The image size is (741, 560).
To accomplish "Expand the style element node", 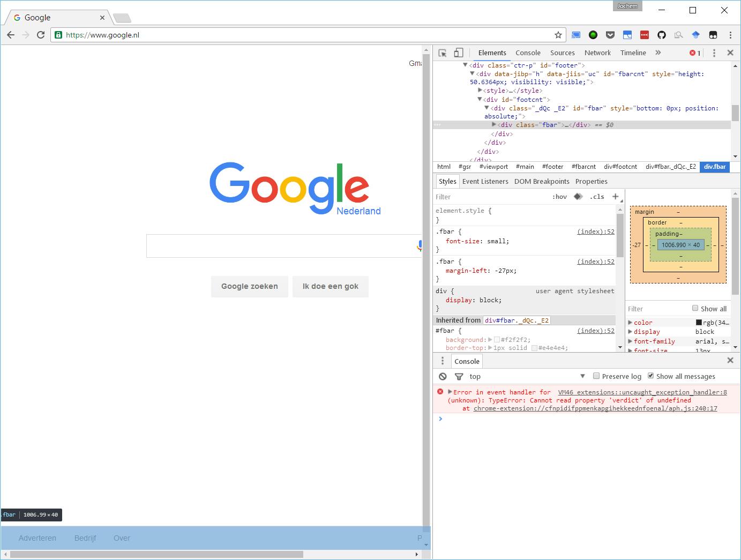I will [x=480, y=90].
